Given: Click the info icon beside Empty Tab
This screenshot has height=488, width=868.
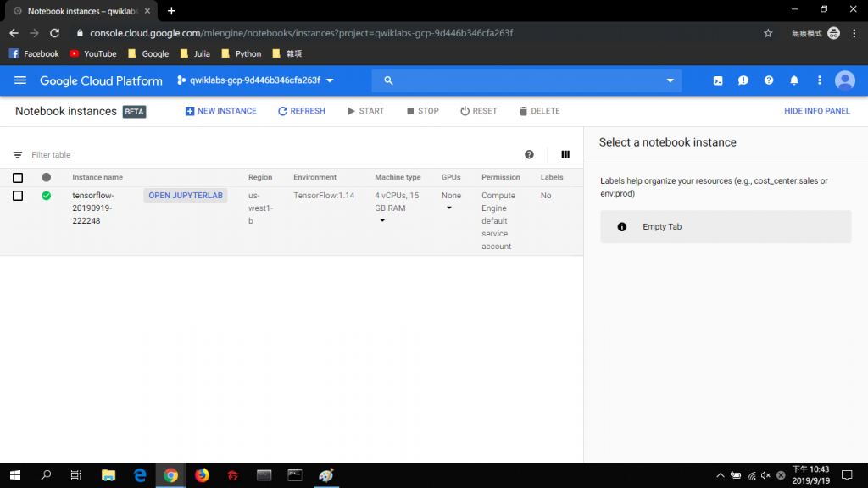Looking at the screenshot, I should pyautogui.click(x=621, y=227).
